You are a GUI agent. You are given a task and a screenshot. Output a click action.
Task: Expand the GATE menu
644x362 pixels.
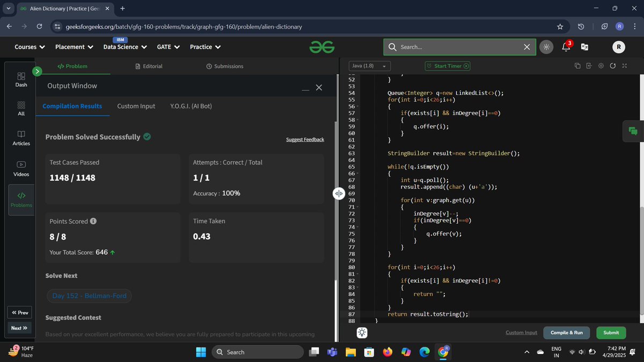coord(168,47)
